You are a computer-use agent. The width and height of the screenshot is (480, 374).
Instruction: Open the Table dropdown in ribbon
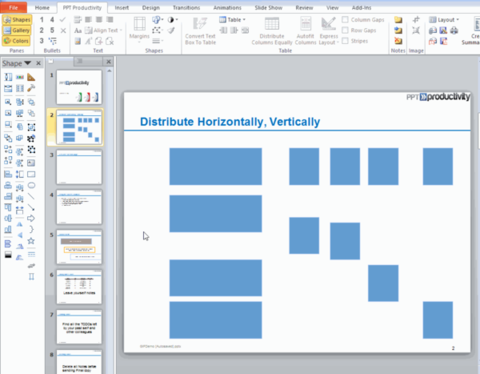tap(233, 20)
